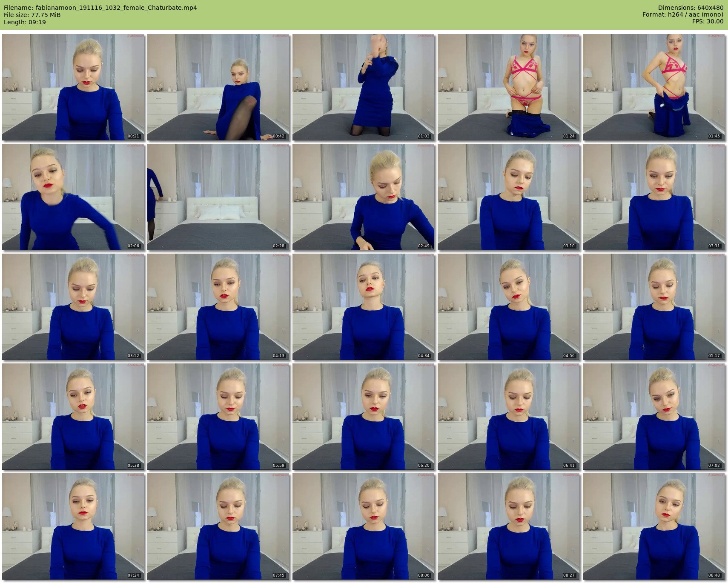Click the thumbnail at 03:10
Viewport: 728px width, 583px height.
[508, 197]
